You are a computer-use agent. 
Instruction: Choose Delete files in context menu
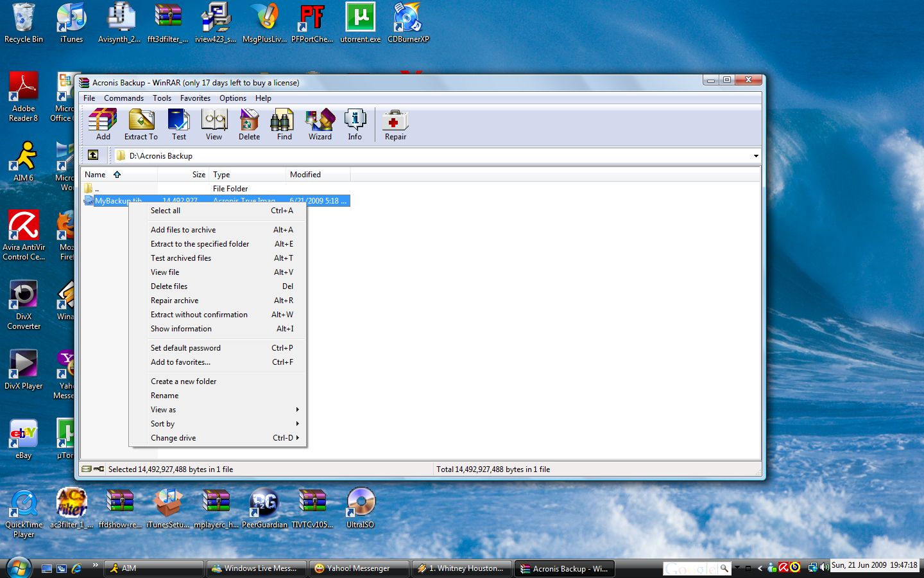tap(218, 286)
